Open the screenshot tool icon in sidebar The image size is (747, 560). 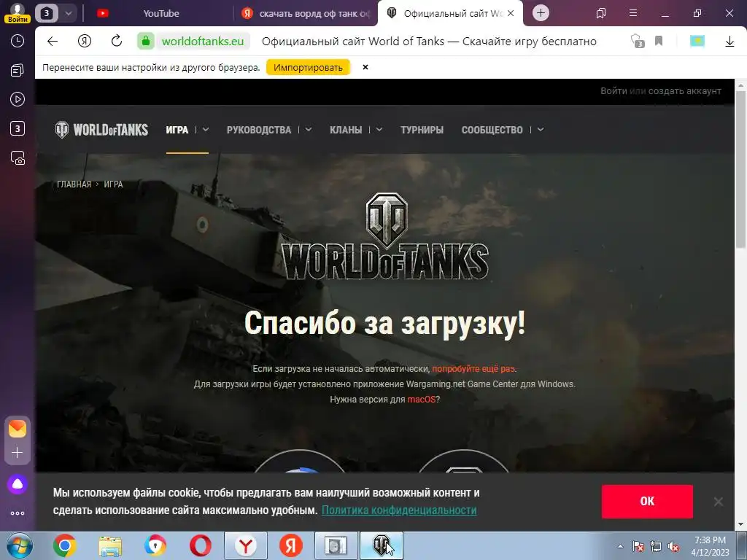18,158
